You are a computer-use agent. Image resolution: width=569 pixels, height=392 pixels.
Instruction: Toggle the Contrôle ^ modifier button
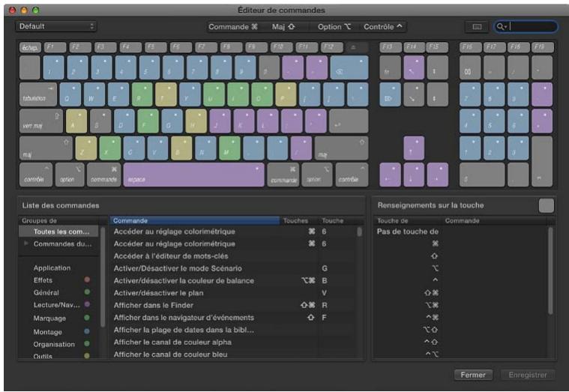coord(383,27)
